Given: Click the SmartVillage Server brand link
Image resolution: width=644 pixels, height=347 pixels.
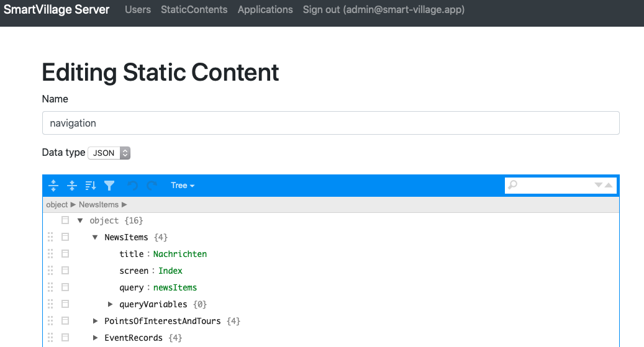Looking at the screenshot, I should point(57,10).
